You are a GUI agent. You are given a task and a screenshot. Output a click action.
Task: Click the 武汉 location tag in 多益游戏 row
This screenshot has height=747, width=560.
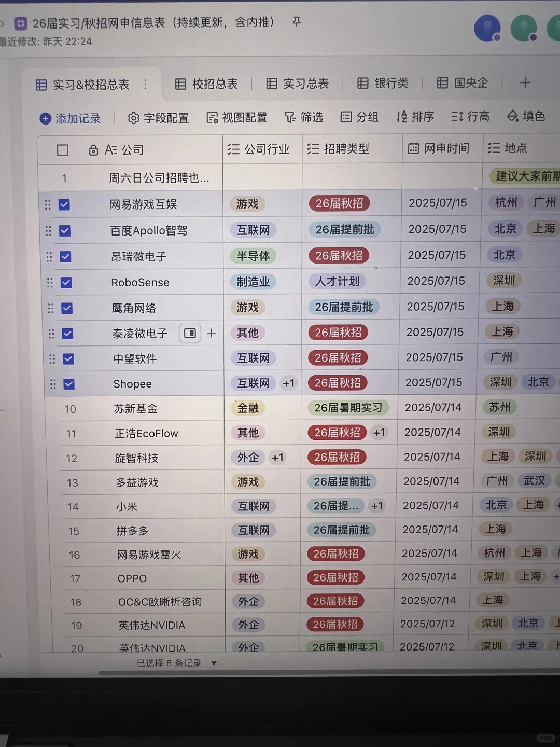pos(534,481)
